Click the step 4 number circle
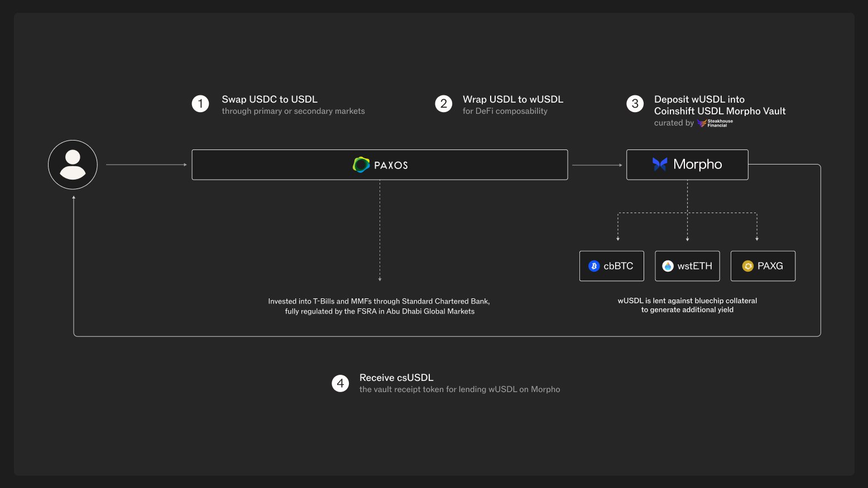Screen dimensions: 868x488 click(341, 383)
